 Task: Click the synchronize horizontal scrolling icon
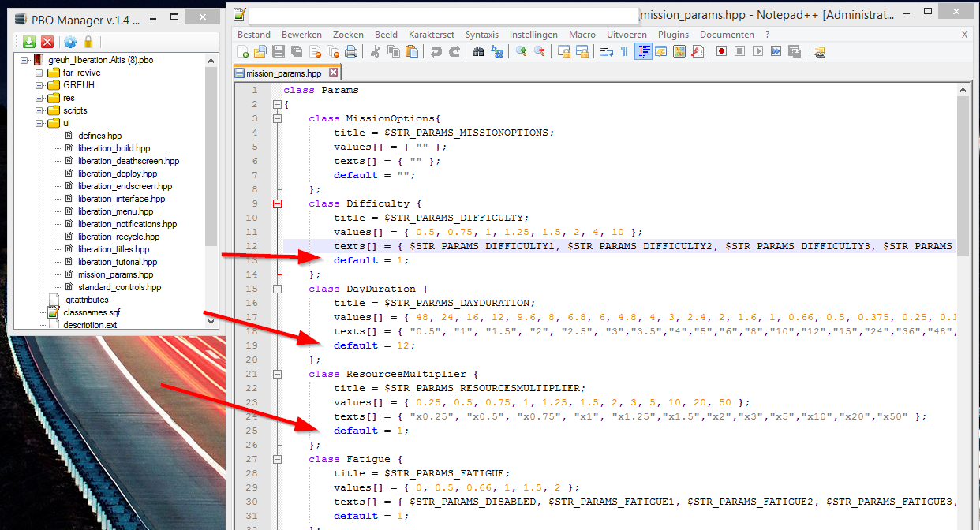pos(582,51)
